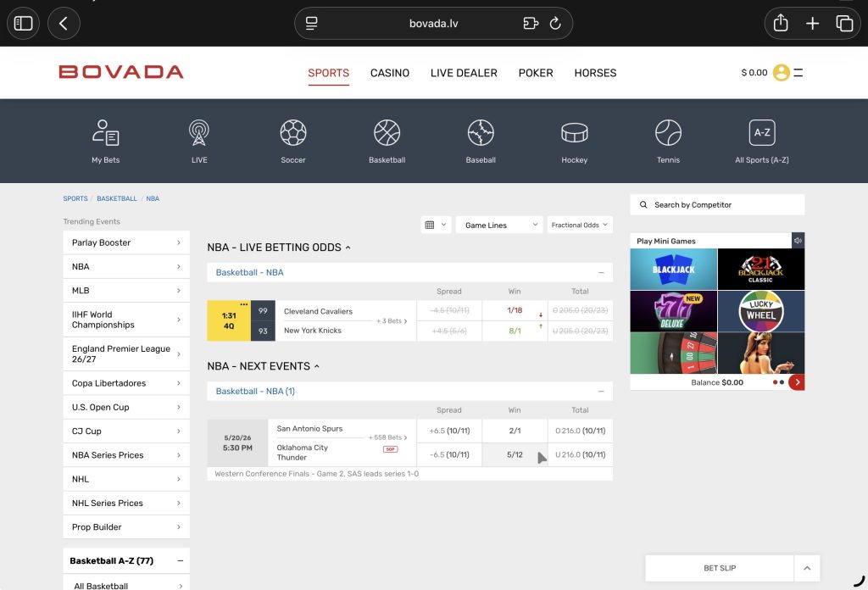Open Parlay Booster in trending events
The width and height of the screenshot is (868, 590).
click(126, 242)
